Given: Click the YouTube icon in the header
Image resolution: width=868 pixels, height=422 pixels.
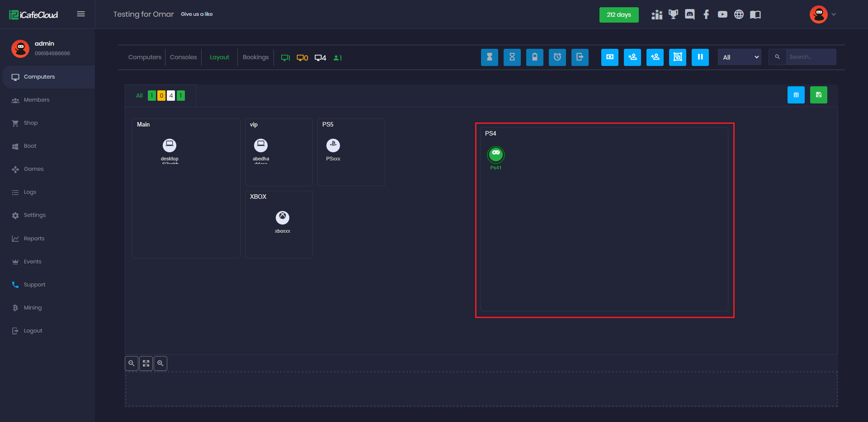Looking at the screenshot, I should coord(722,14).
